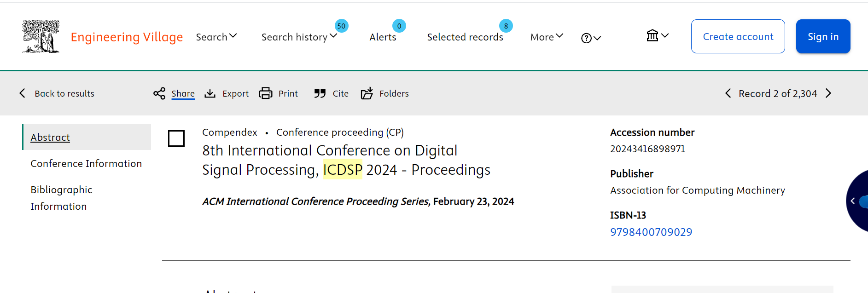Click the Conference proceeding (CP) label
Viewport: 868px width, 293px height.
point(340,132)
